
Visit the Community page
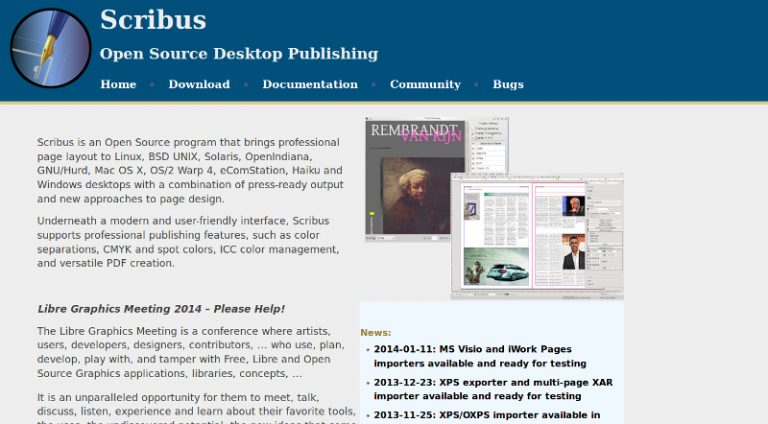pos(425,84)
